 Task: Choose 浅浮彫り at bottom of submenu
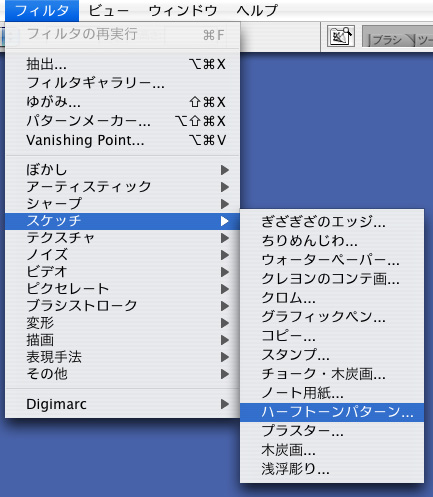tap(332, 469)
